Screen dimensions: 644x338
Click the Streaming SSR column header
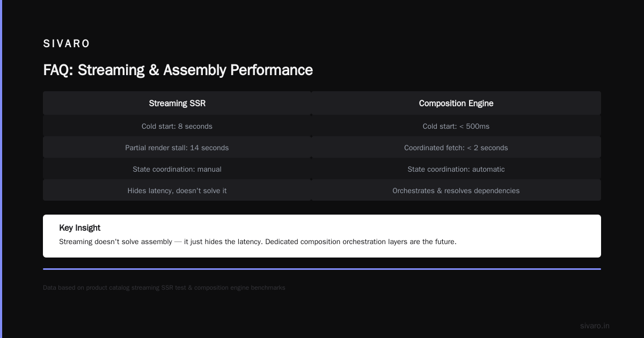coord(177,103)
